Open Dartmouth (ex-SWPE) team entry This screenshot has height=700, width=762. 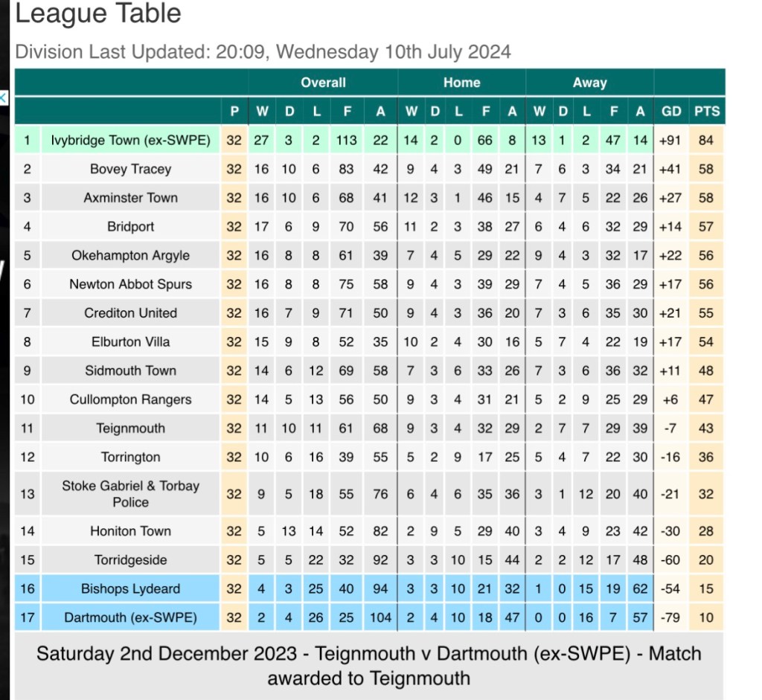coord(130,617)
